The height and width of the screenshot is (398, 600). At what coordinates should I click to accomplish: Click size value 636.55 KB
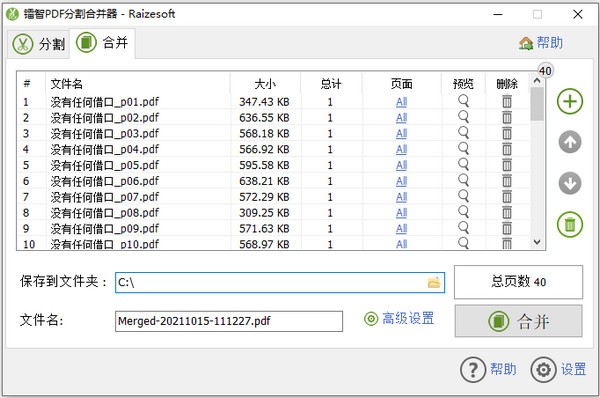click(x=264, y=118)
